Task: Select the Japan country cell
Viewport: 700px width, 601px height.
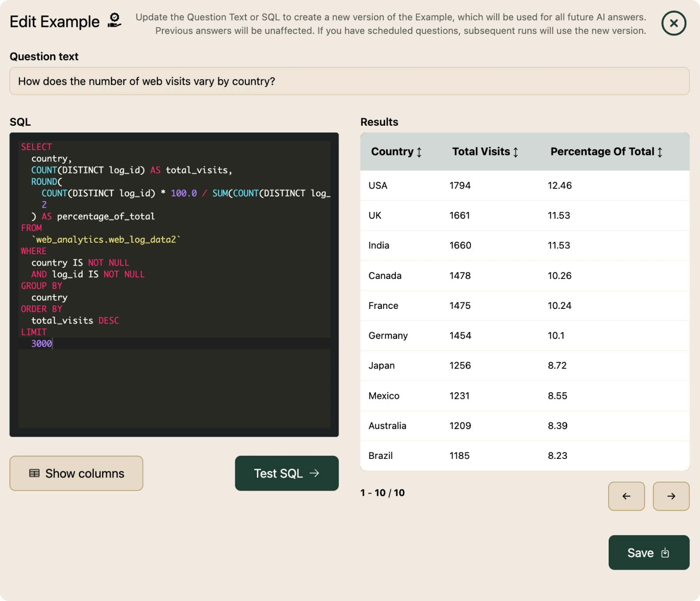Action: (381, 365)
